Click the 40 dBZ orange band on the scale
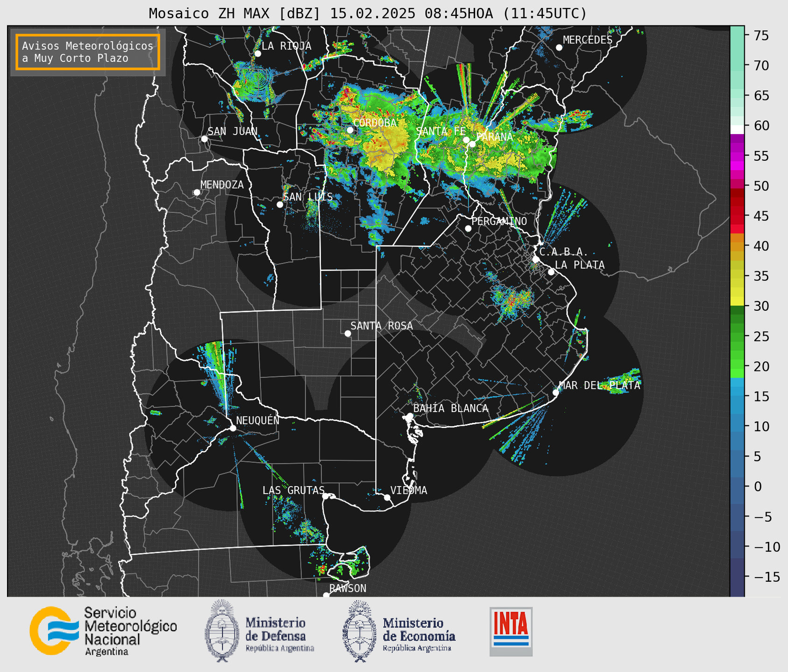 point(737,246)
